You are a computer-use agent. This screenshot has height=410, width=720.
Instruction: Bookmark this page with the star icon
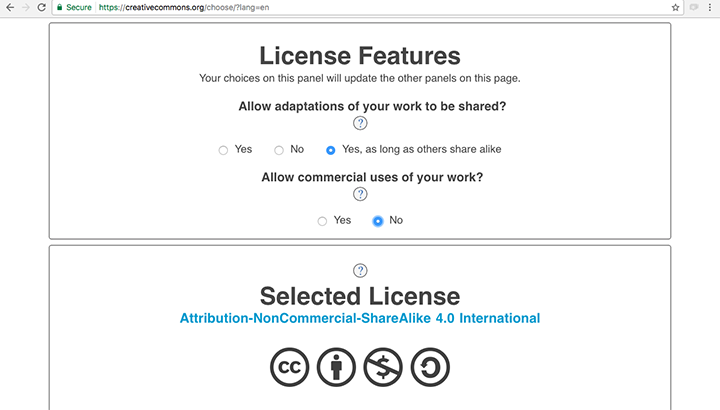pos(675,7)
